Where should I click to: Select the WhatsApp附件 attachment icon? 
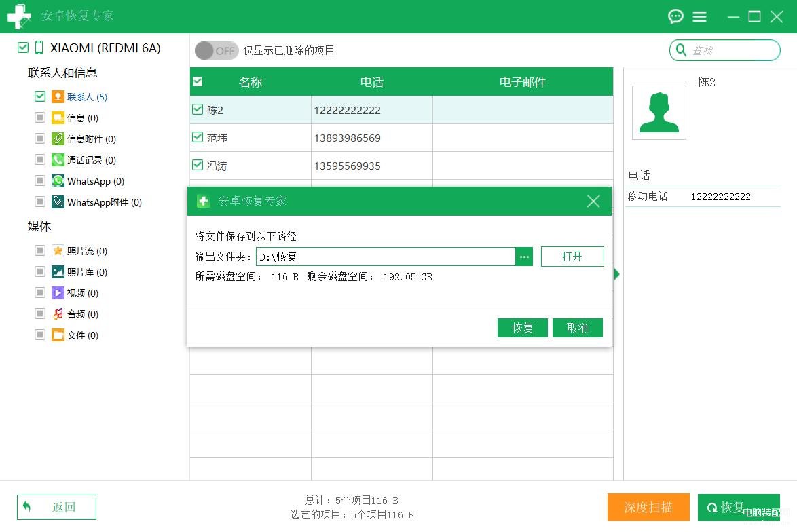coord(58,202)
